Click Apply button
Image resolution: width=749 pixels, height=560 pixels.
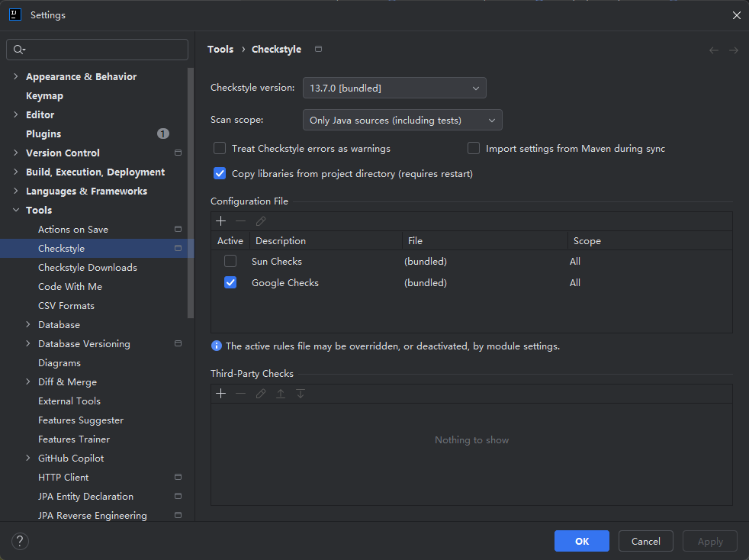pyautogui.click(x=710, y=541)
